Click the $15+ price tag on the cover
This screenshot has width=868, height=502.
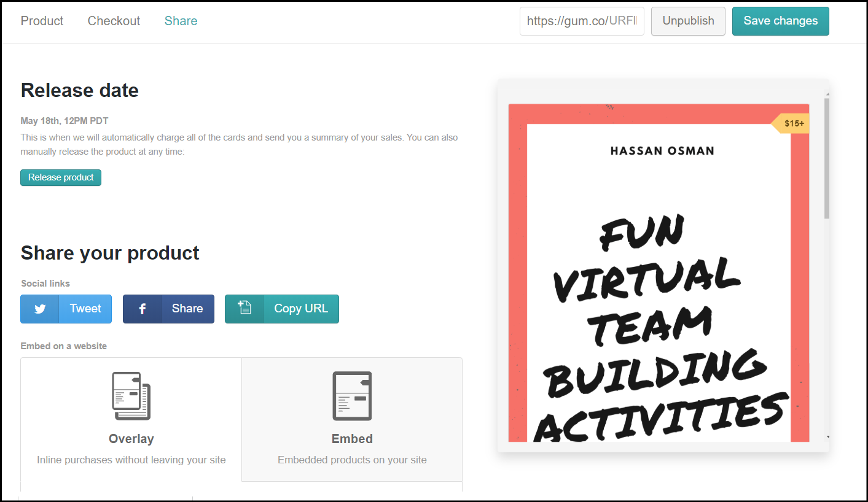792,123
